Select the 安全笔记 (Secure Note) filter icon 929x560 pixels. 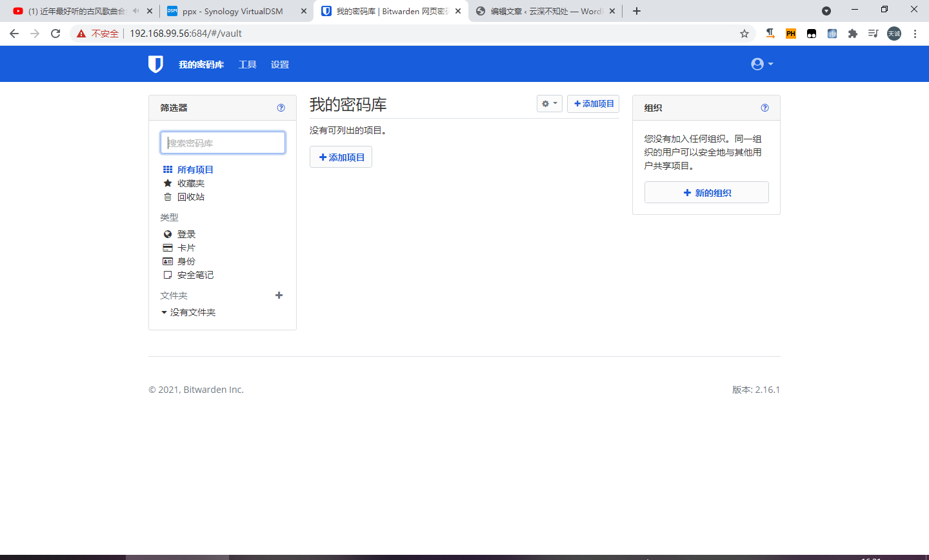pos(168,274)
